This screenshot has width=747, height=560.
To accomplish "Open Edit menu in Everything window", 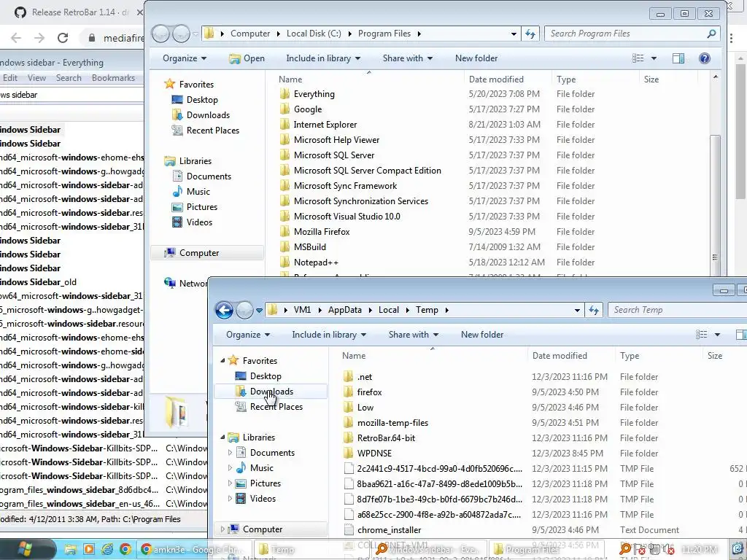I will pyautogui.click(x=10, y=77).
